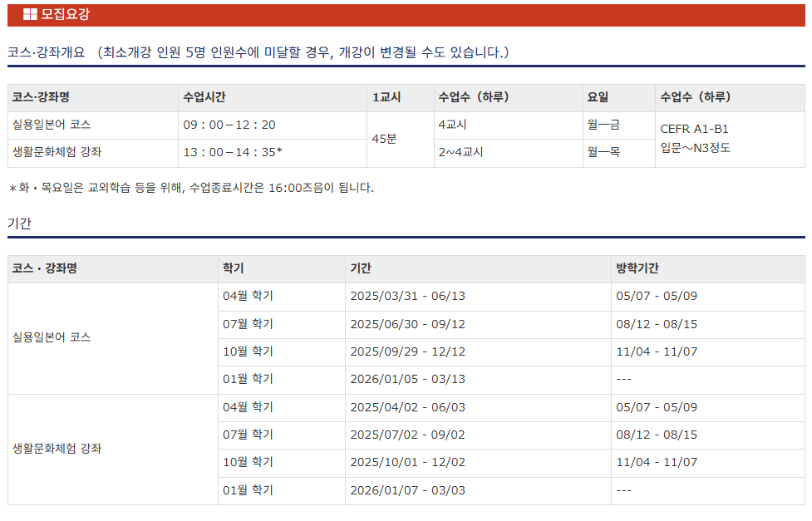Click 07월 학기 in the 2025/06/30 row
The width and height of the screenshot is (812, 521).
click(248, 324)
